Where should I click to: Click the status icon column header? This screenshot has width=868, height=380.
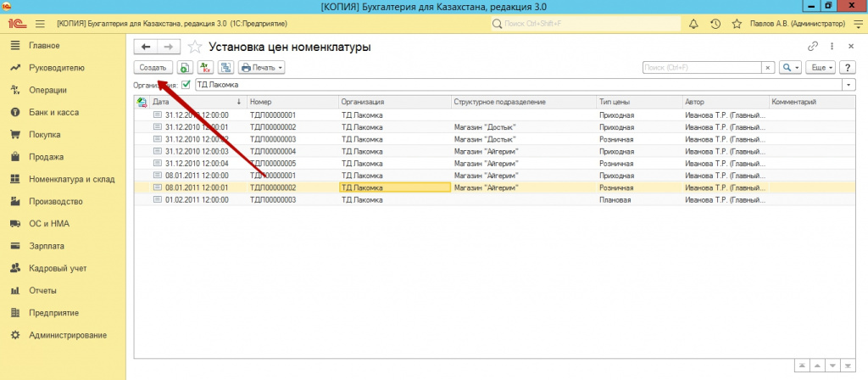coord(142,102)
